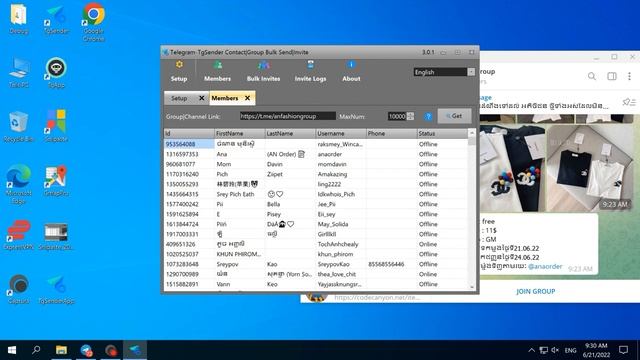Viewport: 640px width, 360px height.
Task: Click the Jee_Pii username cell
Action: pyautogui.click(x=341, y=204)
